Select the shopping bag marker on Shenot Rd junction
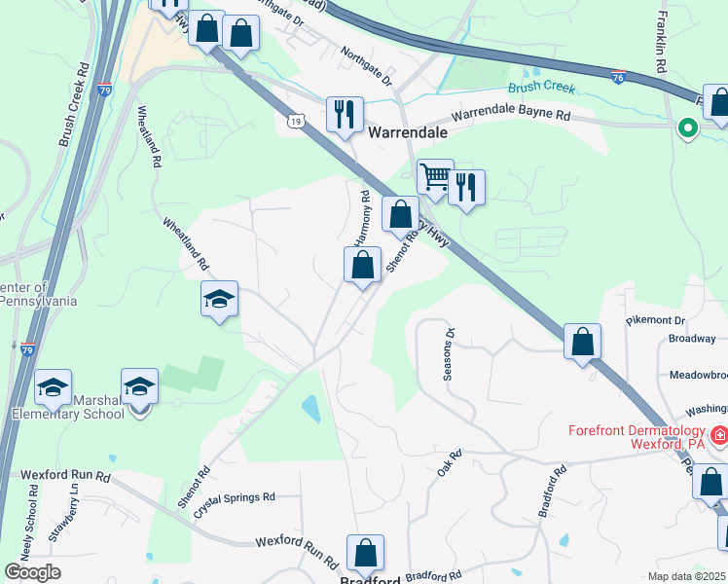Viewport: 728px width, 584px height. point(401,214)
